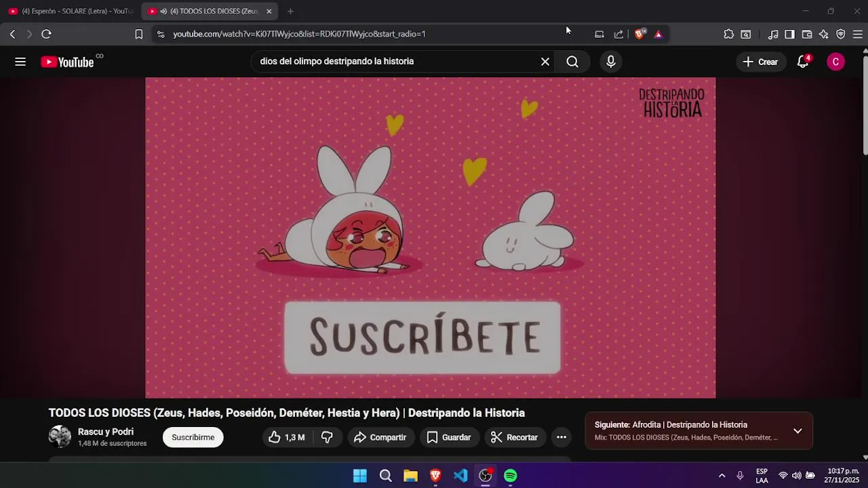Open more actions three-dot menu
The width and height of the screenshot is (868, 488).
[x=561, y=437]
